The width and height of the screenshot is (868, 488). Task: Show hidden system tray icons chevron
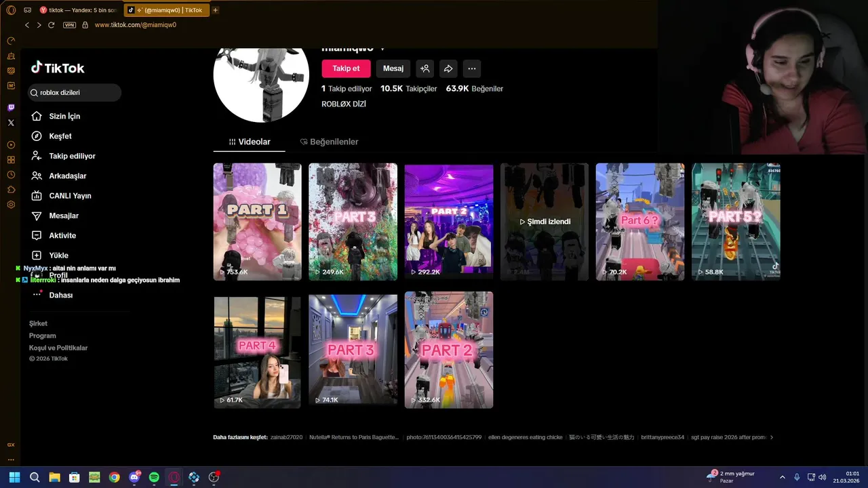click(x=782, y=477)
